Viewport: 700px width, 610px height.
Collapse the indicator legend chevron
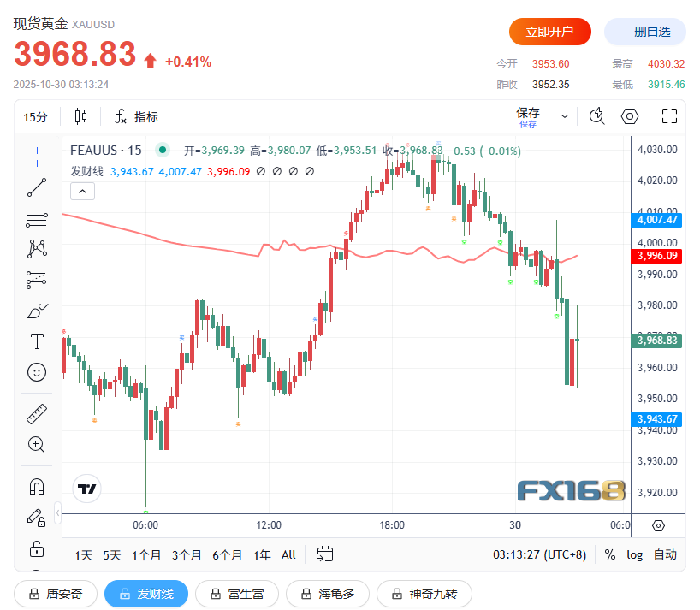83,192
